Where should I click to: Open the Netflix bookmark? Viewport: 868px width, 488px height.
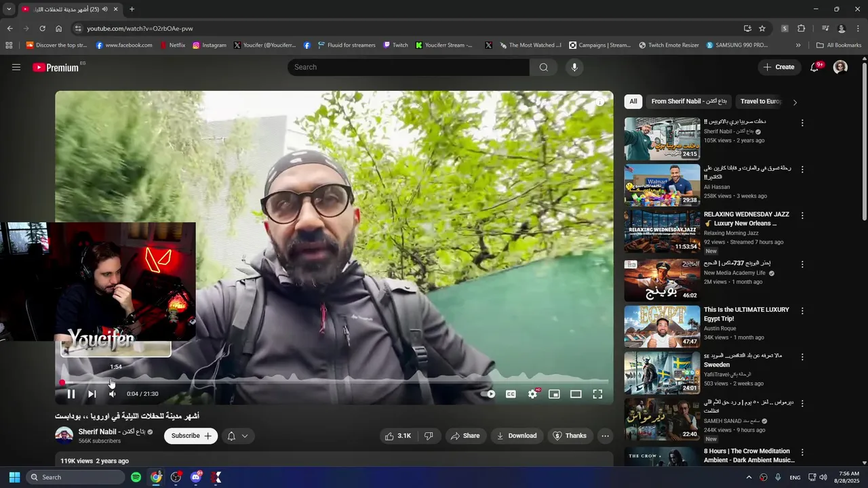[172, 45]
